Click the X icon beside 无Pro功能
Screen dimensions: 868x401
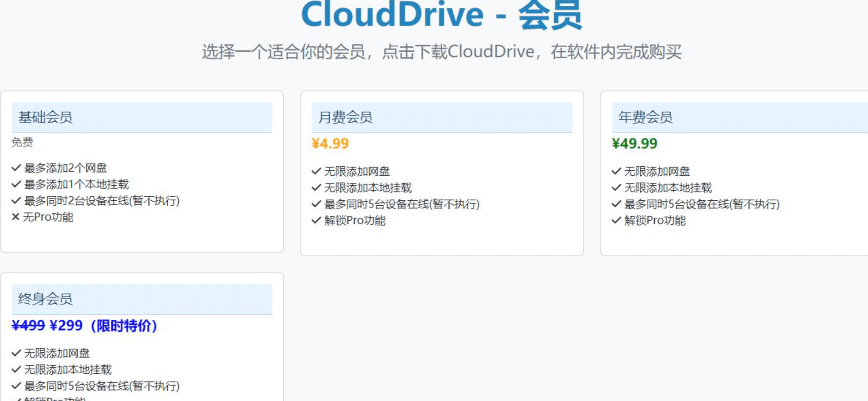tap(15, 217)
